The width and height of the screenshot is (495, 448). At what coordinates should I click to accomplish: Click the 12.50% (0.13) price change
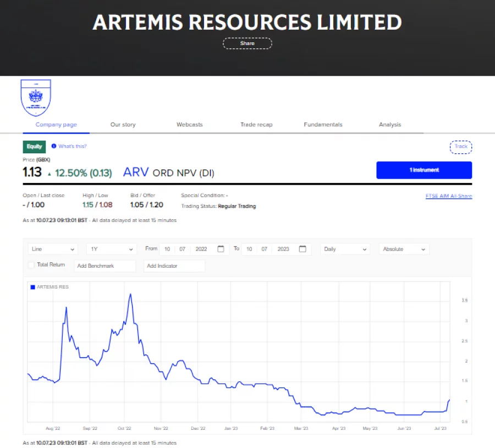(84, 173)
